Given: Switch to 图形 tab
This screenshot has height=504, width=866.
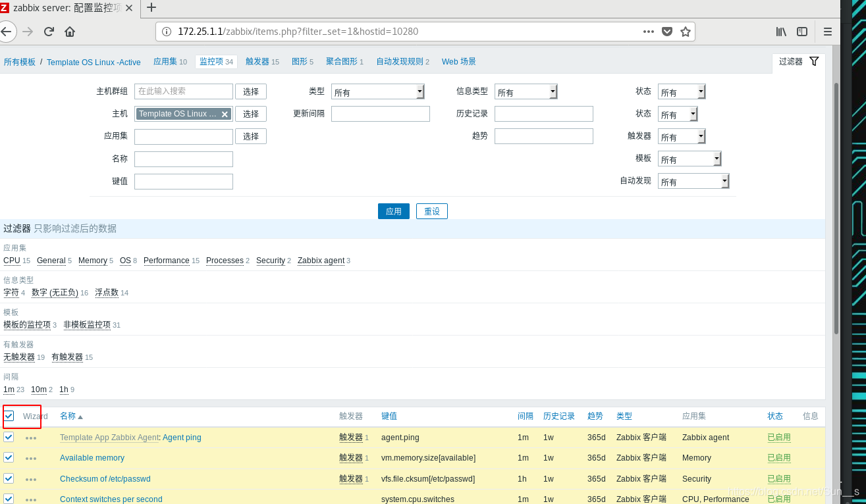Looking at the screenshot, I should pyautogui.click(x=302, y=61).
